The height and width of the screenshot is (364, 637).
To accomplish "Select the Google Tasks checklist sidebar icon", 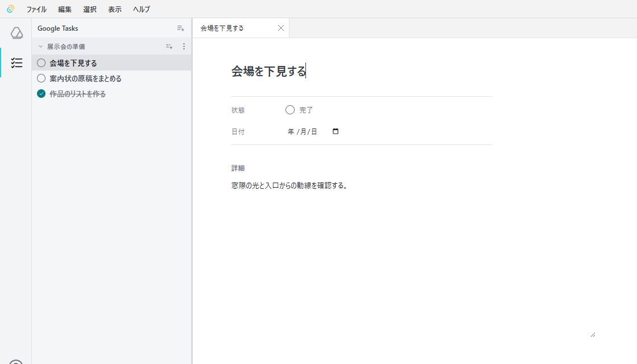I will 16,63.
